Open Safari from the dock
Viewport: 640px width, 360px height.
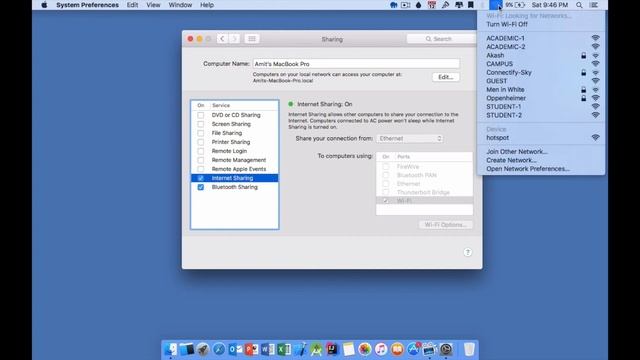[x=219, y=349]
